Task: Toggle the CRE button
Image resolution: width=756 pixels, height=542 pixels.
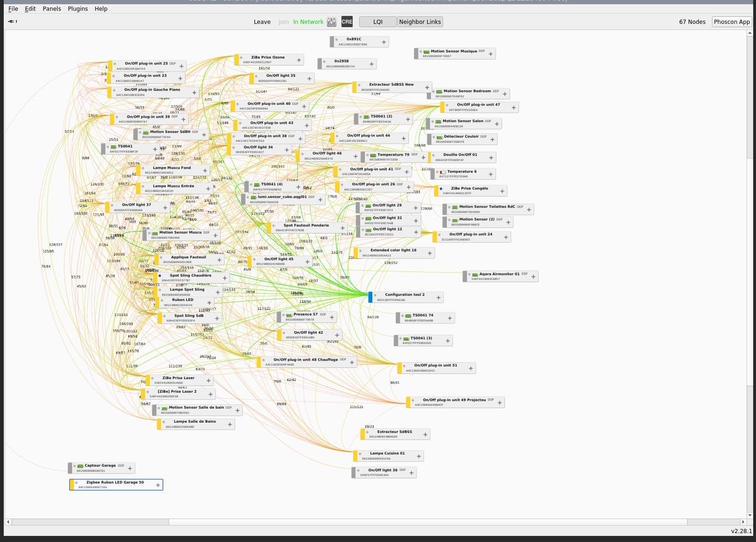Action: pos(347,22)
